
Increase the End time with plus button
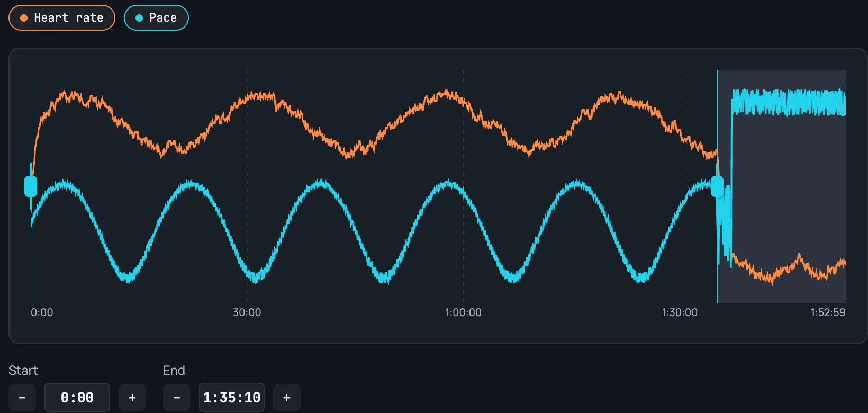pos(287,398)
